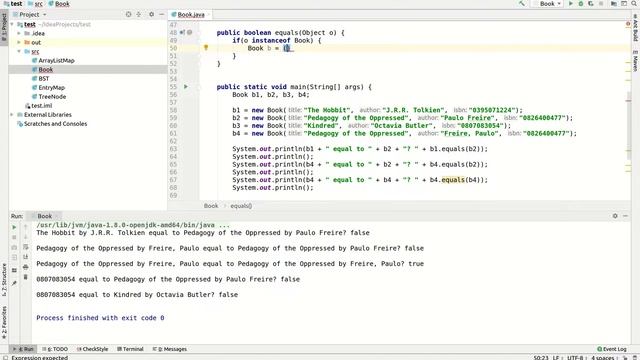Expand the .idea folder
Image resolution: width=640 pixels, height=360 pixels.
tap(19, 33)
